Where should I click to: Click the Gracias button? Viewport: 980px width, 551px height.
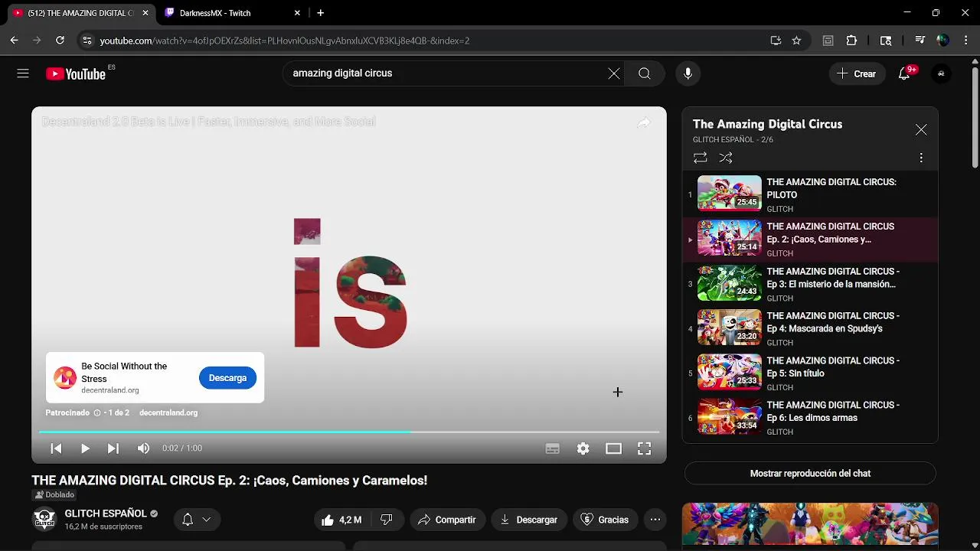click(x=605, y=520)
